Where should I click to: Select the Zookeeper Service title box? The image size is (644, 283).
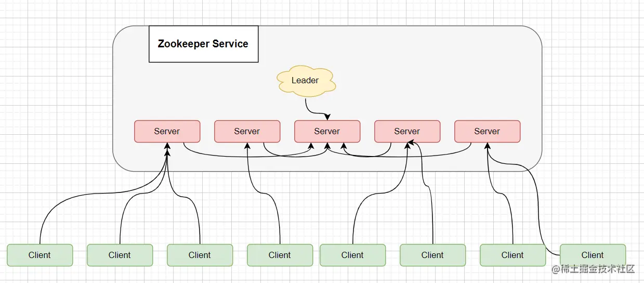point(204,44)
